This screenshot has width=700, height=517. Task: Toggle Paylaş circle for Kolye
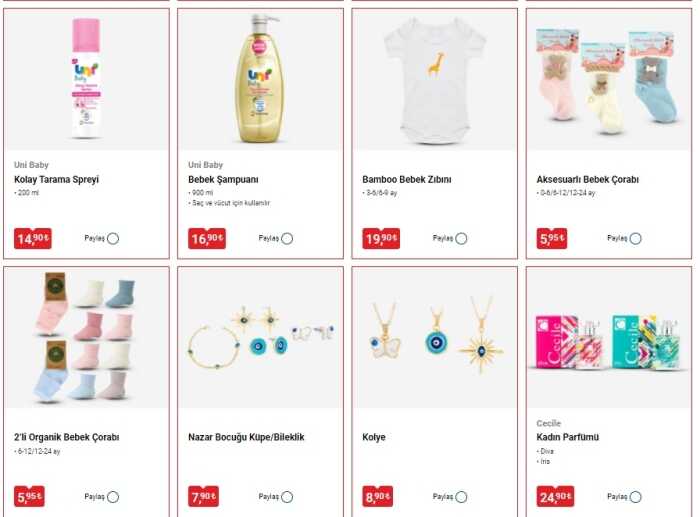pos(461,497)
